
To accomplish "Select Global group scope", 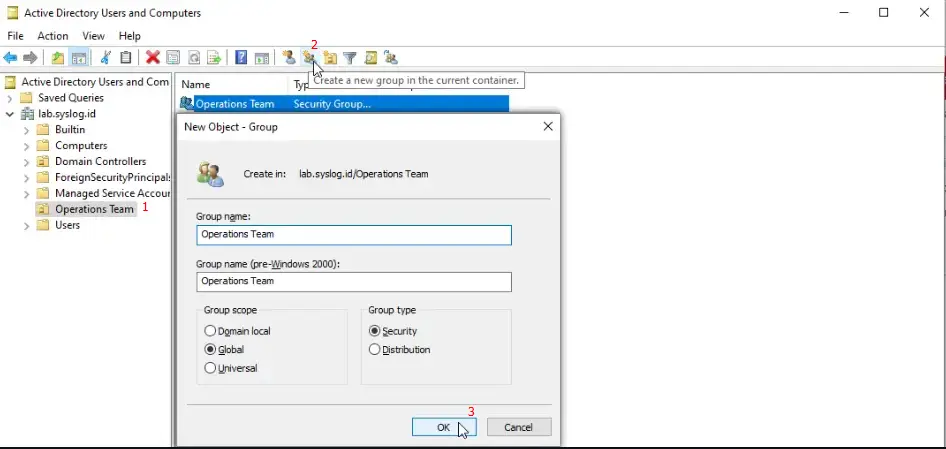I will tap(210, 349).
